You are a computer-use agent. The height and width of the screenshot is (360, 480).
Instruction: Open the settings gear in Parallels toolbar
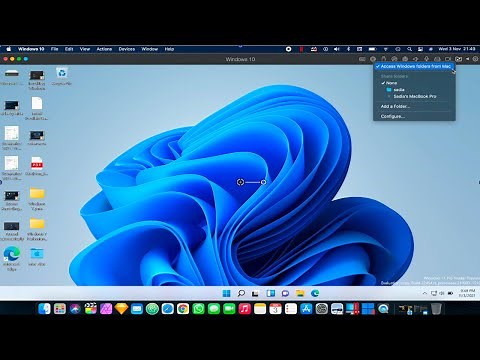coord(475,59)
